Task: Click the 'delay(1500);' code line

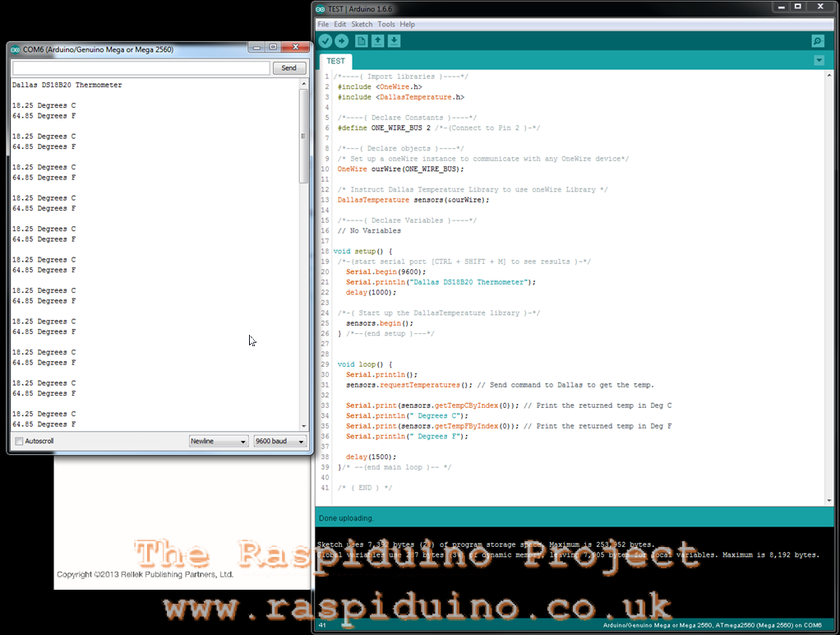Action: click(x=372, y=457)
